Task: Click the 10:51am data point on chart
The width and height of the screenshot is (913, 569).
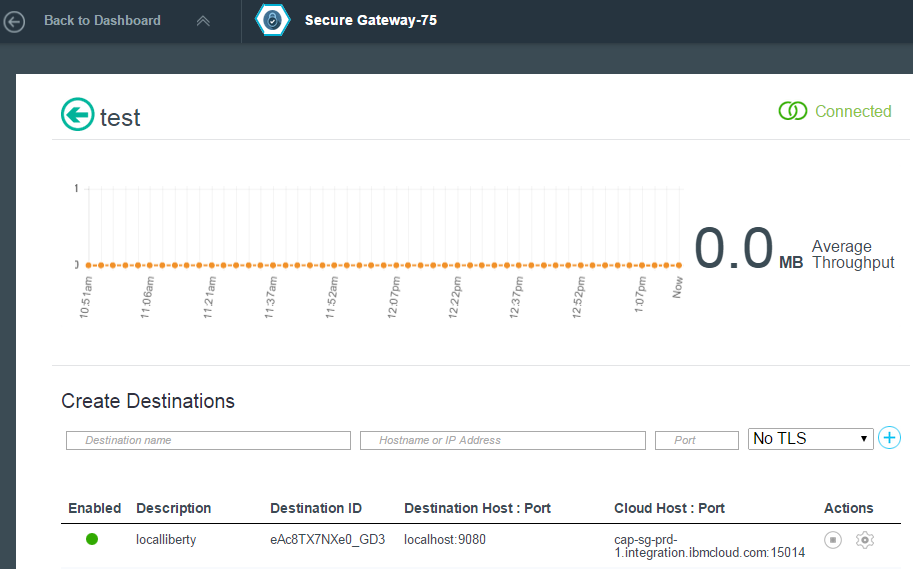Action: tap(89, 265)
